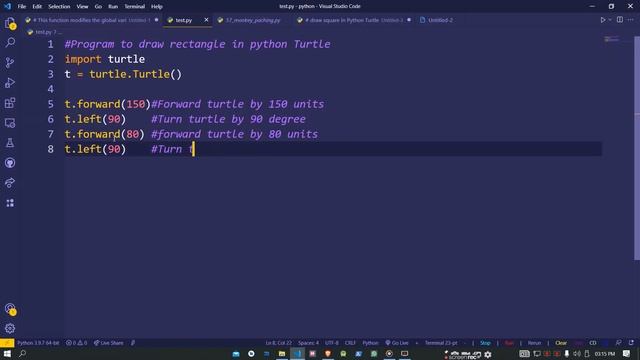Open the Windows Start menu

(7, 353)
